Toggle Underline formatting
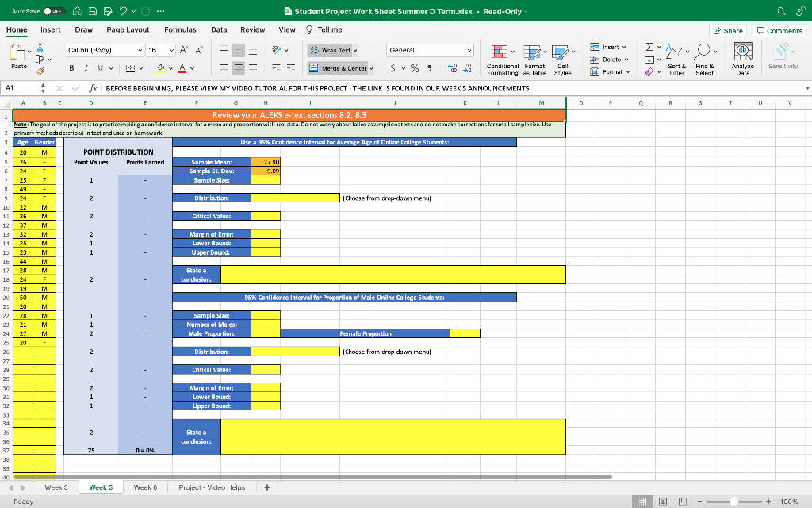The width and height of the screenshot is (812, 508). click(x=101, y=68)
